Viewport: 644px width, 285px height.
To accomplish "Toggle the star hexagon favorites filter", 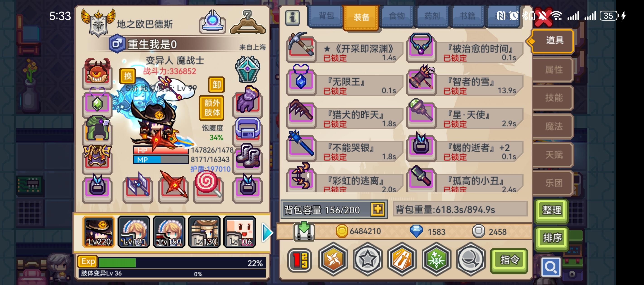I will click(x=368, y=259).
